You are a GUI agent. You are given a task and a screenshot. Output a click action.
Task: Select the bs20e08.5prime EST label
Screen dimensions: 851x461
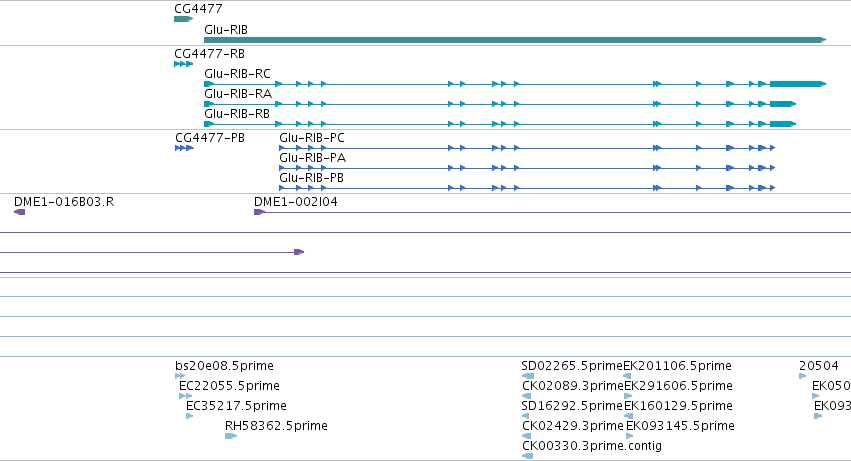tap(224, 366)
